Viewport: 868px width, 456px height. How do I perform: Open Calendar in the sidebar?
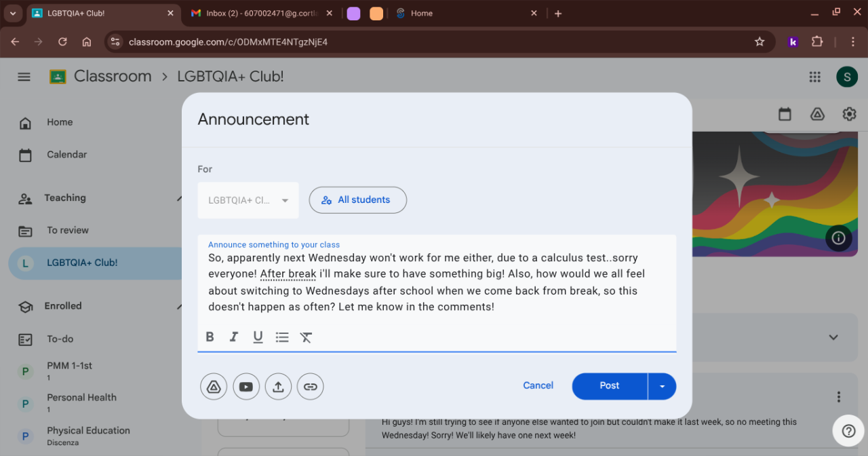[x=66, y=155]
